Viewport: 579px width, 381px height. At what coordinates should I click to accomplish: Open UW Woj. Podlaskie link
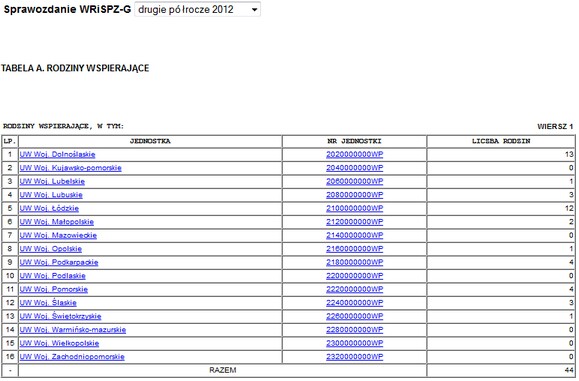pos(52,276)
